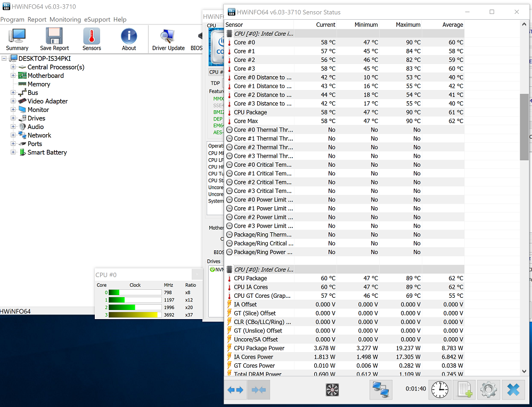532x407 pixels.
Task: Expand the Drives tree node
Action: (13, 118)
